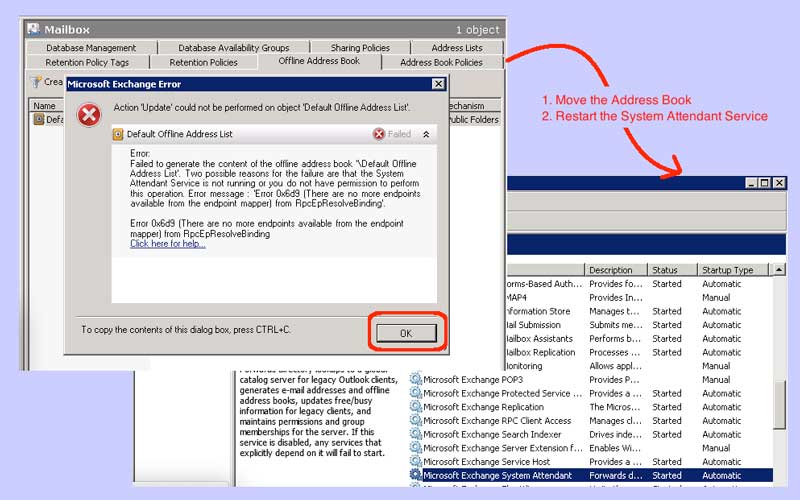Click the 'ailbox Replication' service row
This screenshot has height=500, width=800.
pyautogui.click(x=639, y=353)
